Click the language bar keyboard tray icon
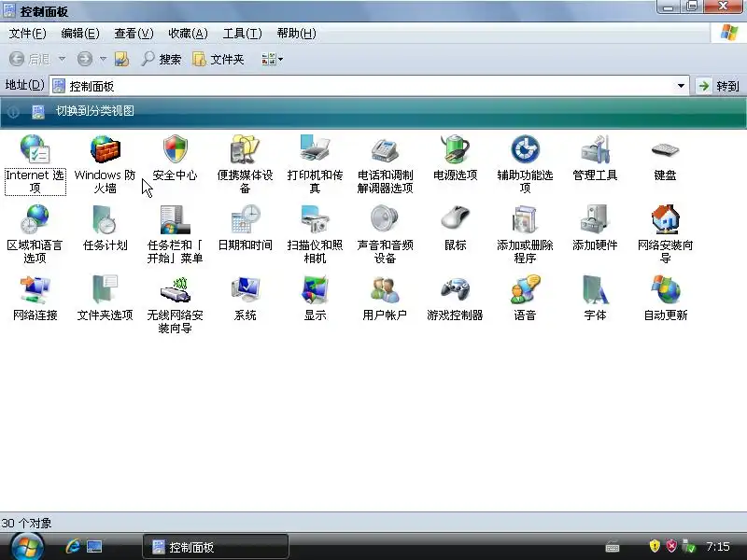Viewport: 747px width, 560px height. [613, 548]
